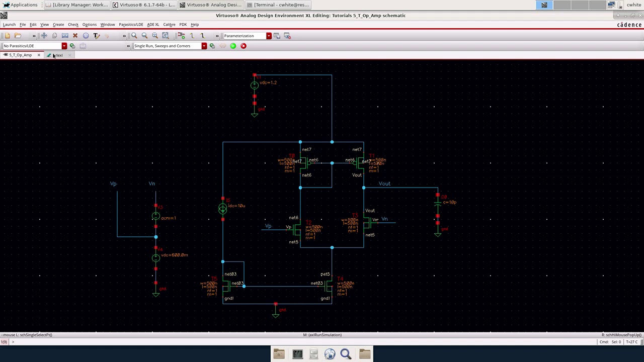Open the ADE XL menu
This screenshot has width=644, height=362.
[x=153, y=24]
